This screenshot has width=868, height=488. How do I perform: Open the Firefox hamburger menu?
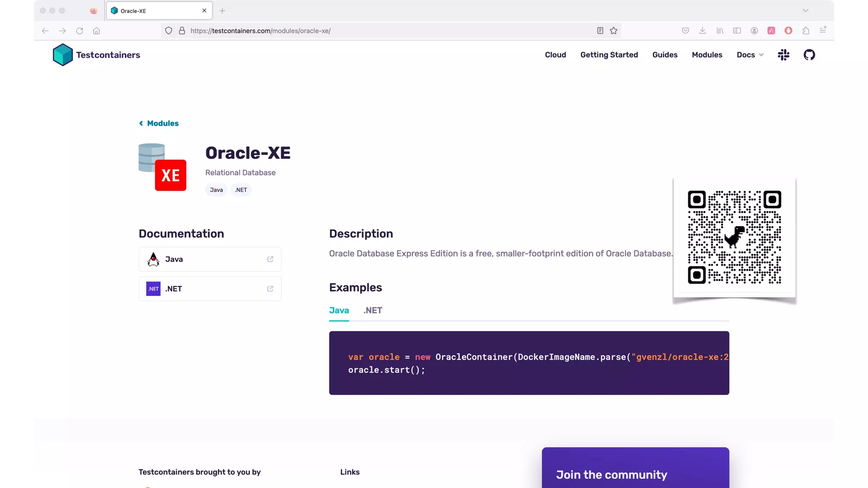(x=823, y=30)
